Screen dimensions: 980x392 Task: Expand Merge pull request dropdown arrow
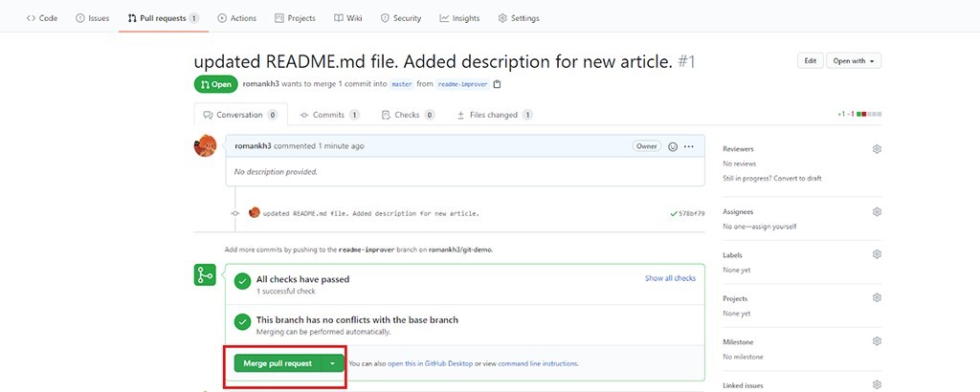coord(332,363)
